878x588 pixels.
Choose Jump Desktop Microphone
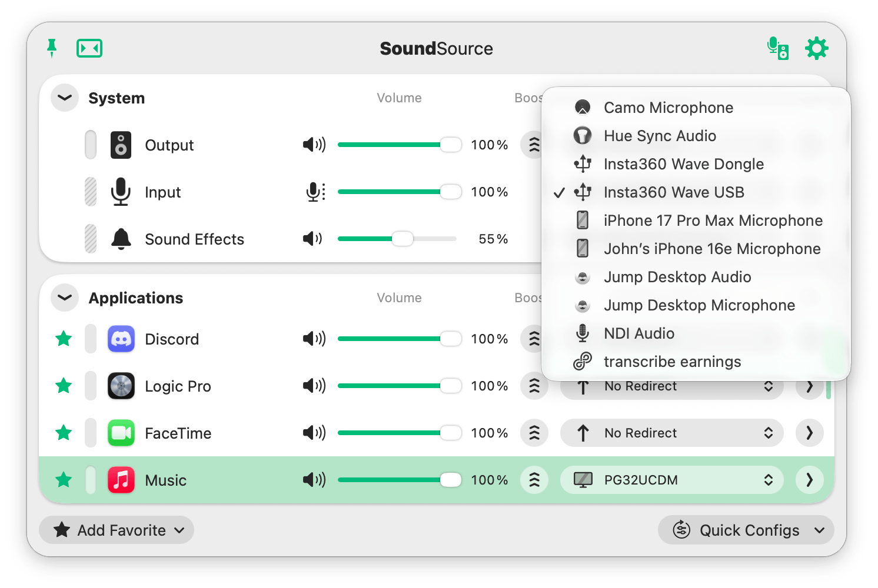pyautogui.click(x=696, y=305)
